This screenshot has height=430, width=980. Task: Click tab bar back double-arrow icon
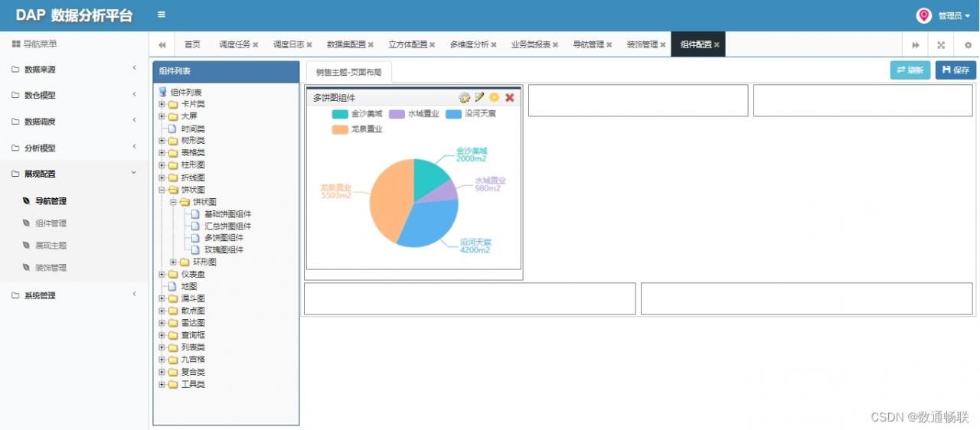tap(162, 45)
